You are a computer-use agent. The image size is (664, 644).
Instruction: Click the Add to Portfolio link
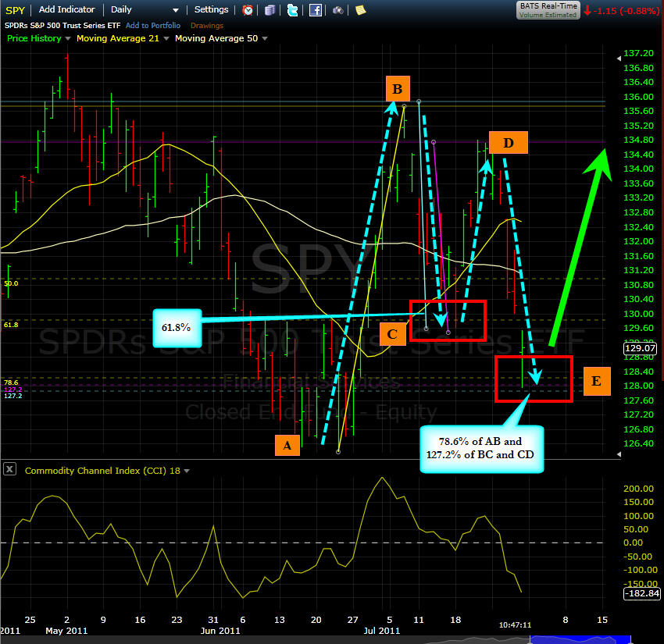(153, 26)
